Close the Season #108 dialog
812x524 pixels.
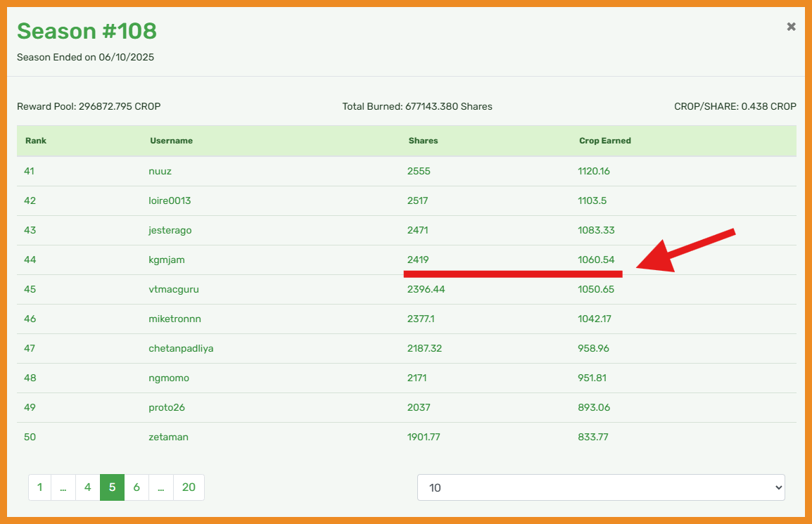coord(791,27)
